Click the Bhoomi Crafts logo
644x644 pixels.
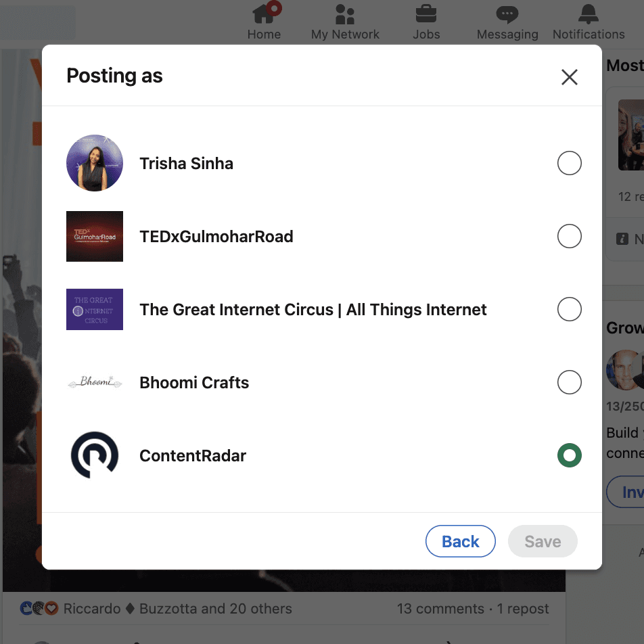(95, 382)
